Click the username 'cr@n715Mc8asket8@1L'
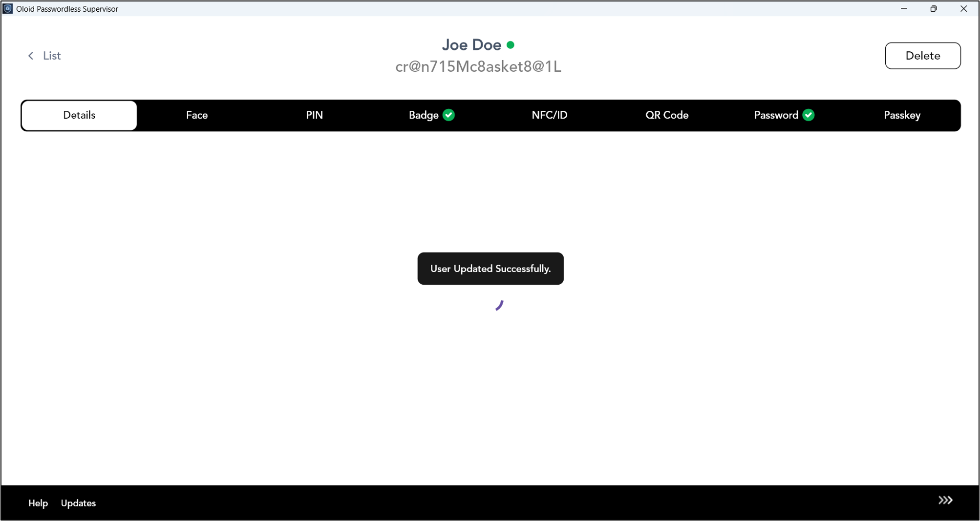 pos(478,66)
